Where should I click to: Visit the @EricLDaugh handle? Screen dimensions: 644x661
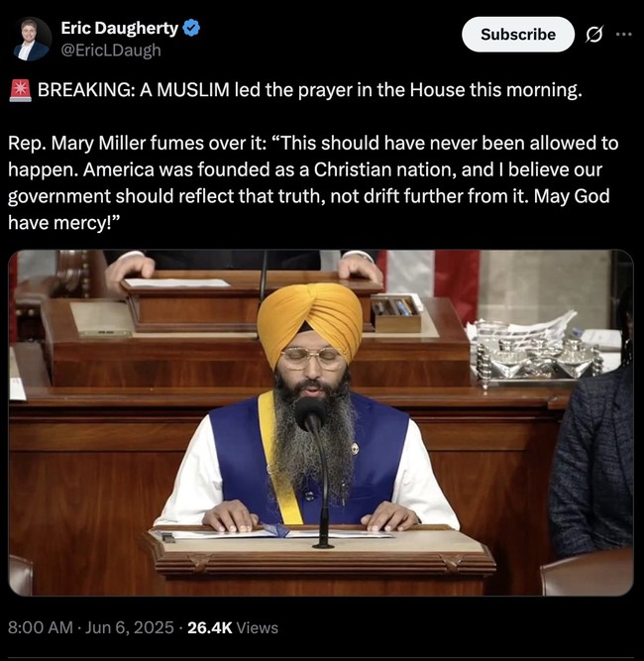tap(111, 51)
